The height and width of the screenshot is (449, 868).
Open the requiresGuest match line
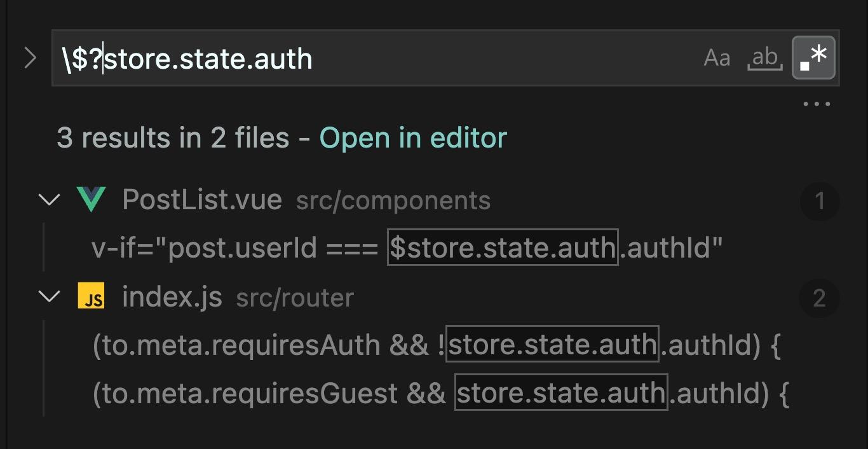440,393
